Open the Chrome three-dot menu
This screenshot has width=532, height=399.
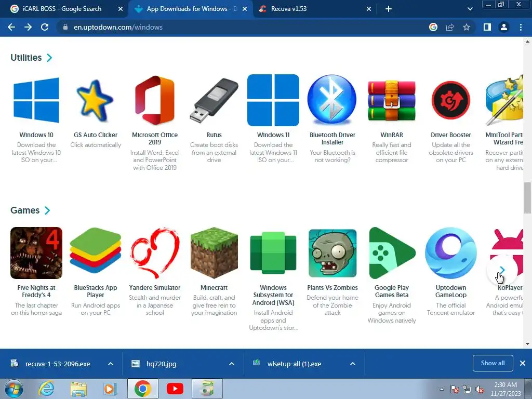coord(521,27)
